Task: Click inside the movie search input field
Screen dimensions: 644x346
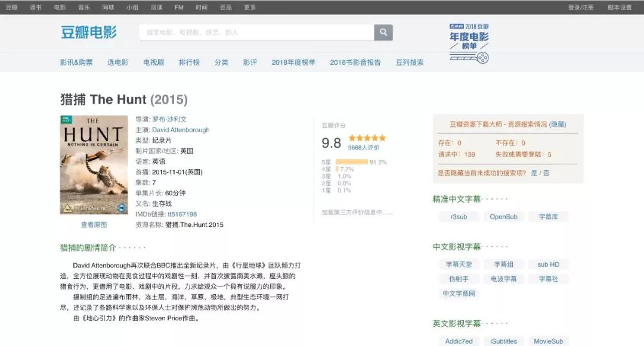Action: (250, 32)
